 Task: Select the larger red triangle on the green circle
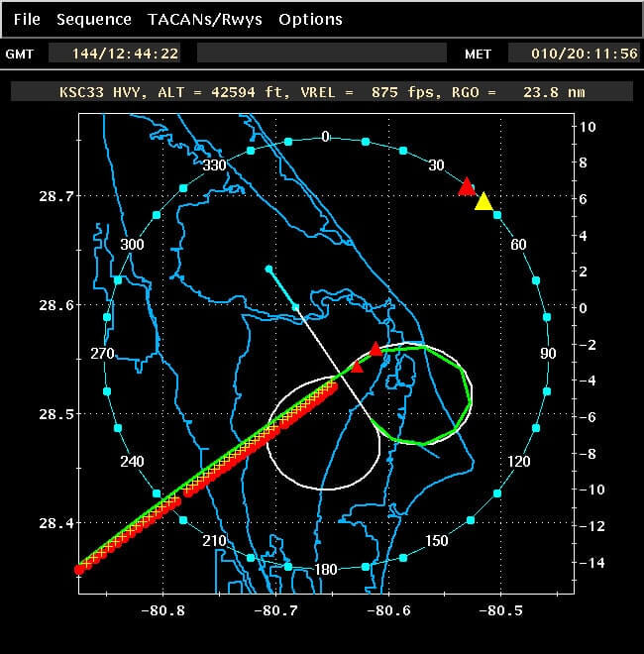coord(375,349)
